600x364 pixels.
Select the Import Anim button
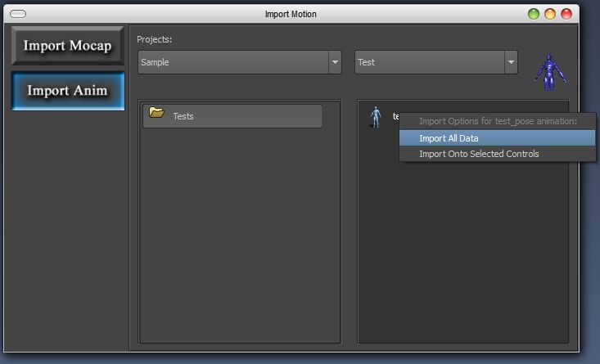coord(68,91)
